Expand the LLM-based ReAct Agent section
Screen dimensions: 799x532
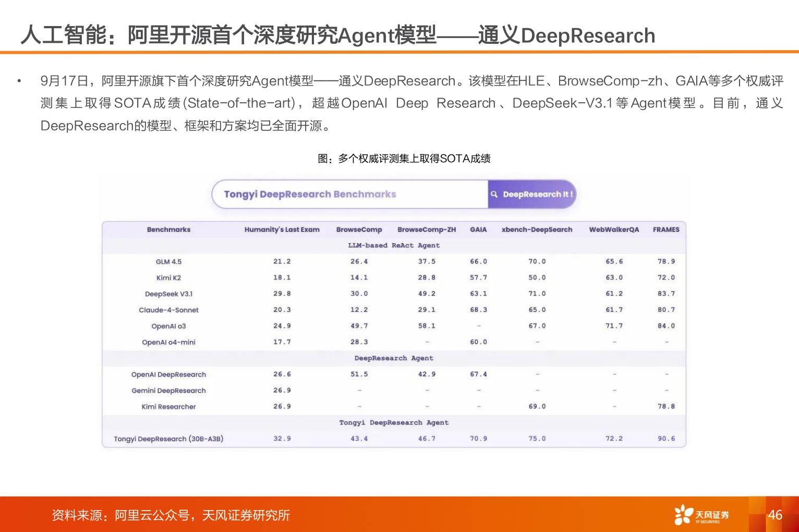[x=394, y=245]
